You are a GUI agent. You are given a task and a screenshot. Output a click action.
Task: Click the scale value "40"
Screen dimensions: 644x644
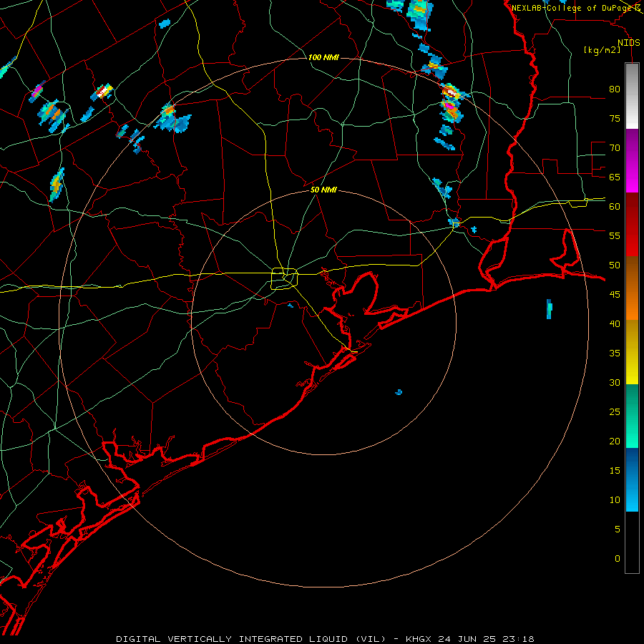615,323
